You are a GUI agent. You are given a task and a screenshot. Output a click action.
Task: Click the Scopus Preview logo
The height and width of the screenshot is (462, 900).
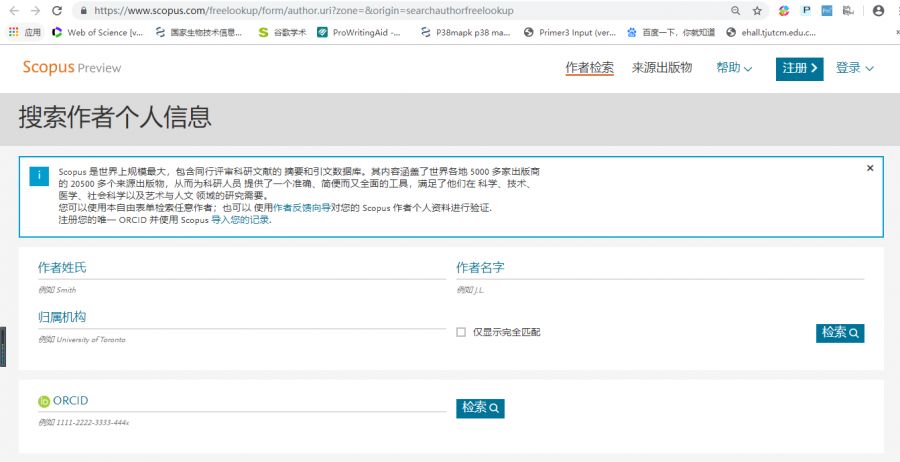click(x=72, y=68)
